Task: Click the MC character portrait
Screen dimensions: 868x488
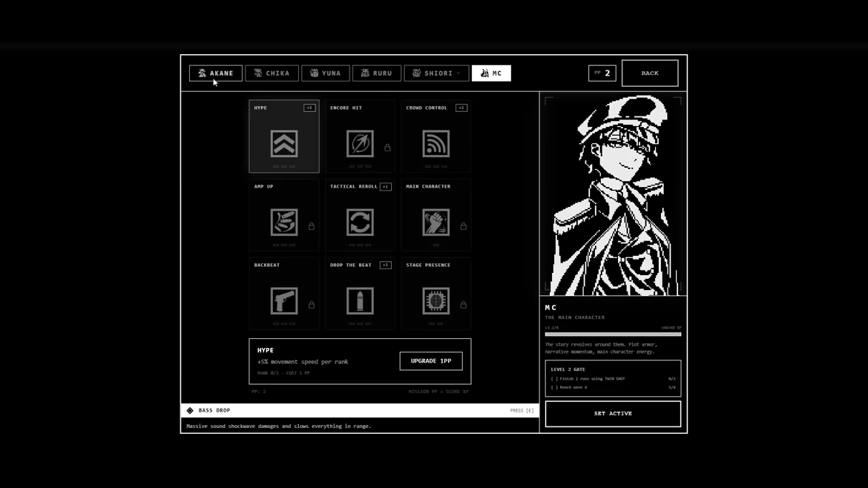Action: pyautogui.click(x=613, y=195)
